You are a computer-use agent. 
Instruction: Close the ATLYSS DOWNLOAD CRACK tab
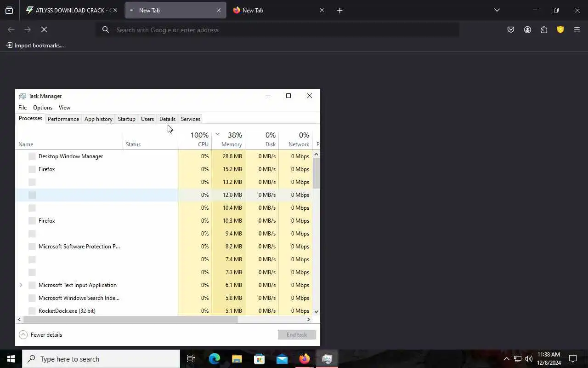115,10
